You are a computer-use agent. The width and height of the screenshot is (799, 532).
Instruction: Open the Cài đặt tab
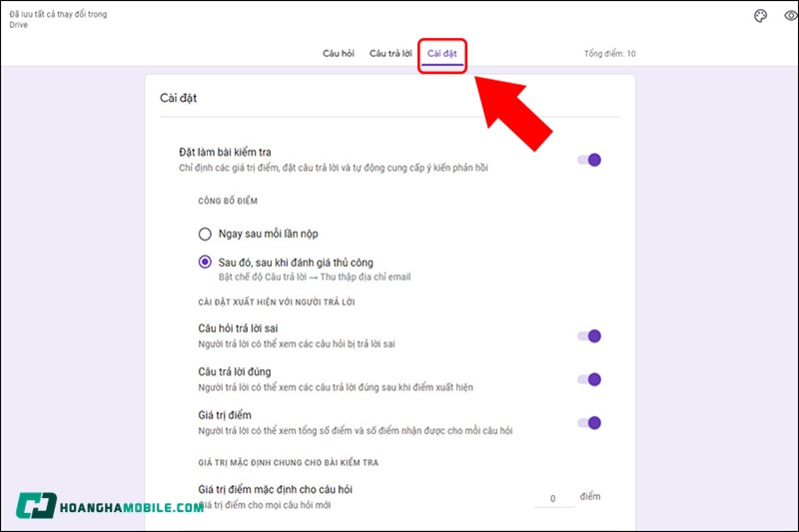tap(441, 54)
